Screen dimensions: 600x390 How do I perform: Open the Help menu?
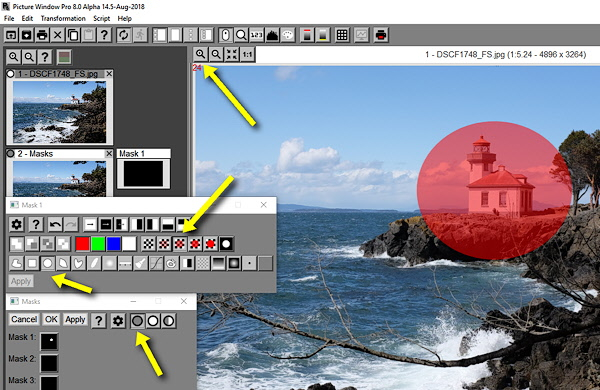point(124,18)
